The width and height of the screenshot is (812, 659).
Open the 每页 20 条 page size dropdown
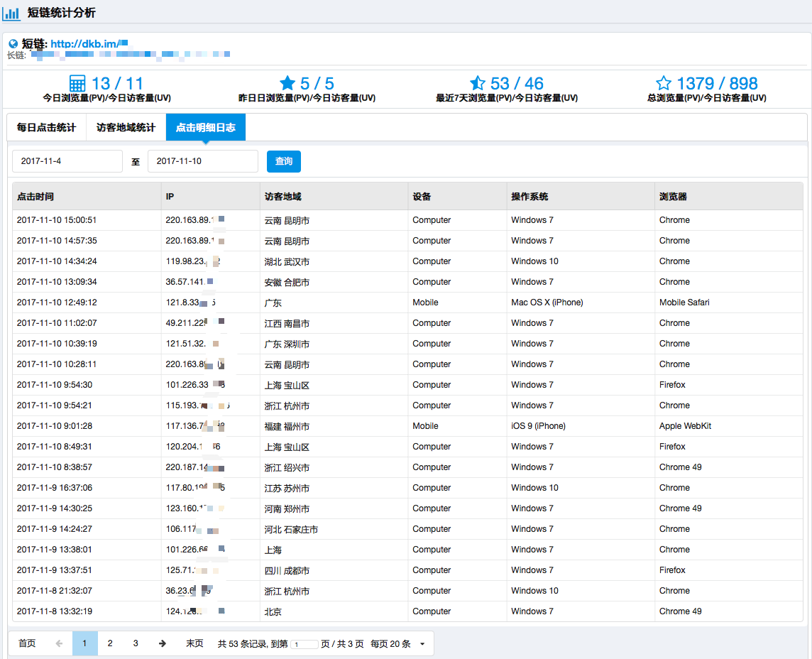pyautogui.click(x=397, y=644)
